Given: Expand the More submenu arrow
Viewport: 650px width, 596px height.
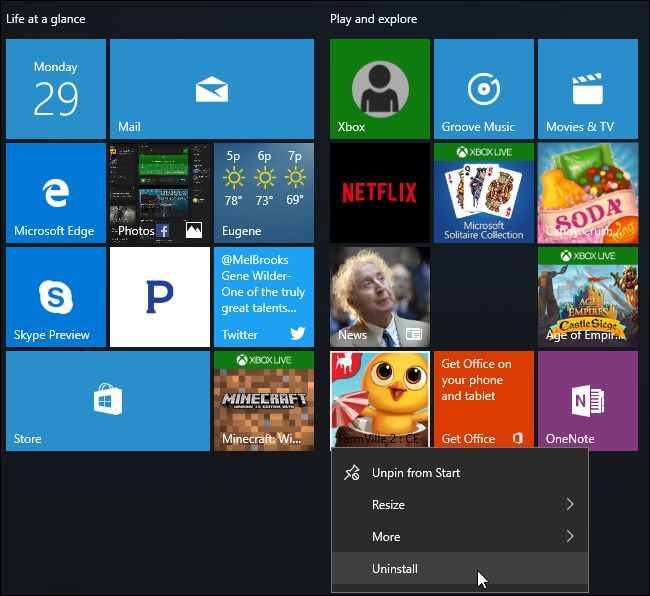Looking at the screenshot, I should [570, 536].
